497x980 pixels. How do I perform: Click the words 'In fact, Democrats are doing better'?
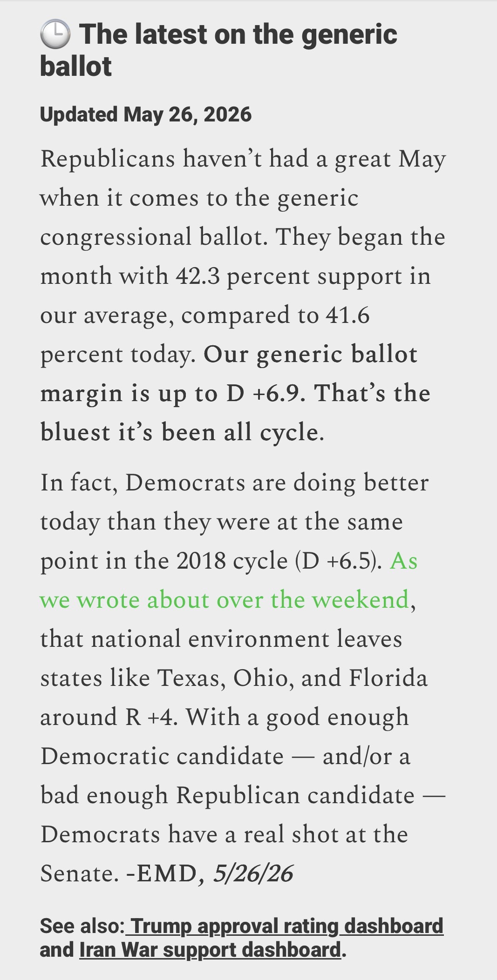click(234, 483)
